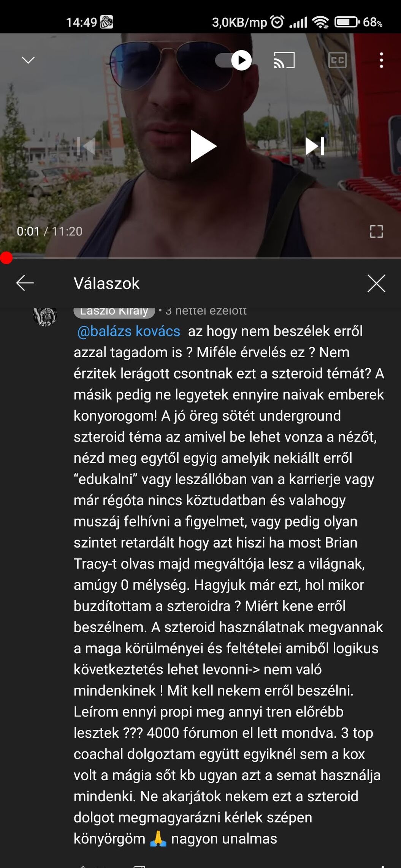The image size is (401, 868).
Task: Open Laszlo Kiraly's profile avatar
Action: point(45,315)
